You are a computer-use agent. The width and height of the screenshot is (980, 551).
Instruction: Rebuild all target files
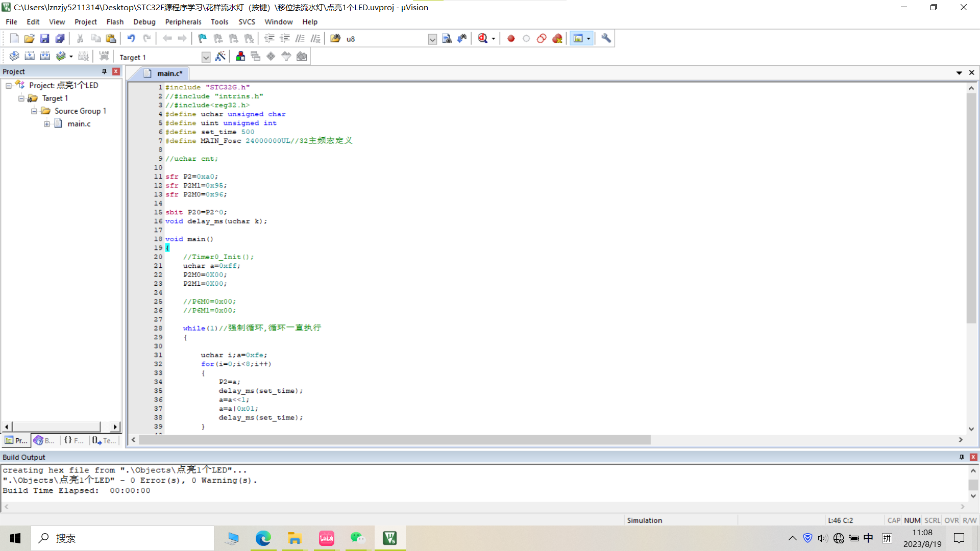(x=45, y=56)
